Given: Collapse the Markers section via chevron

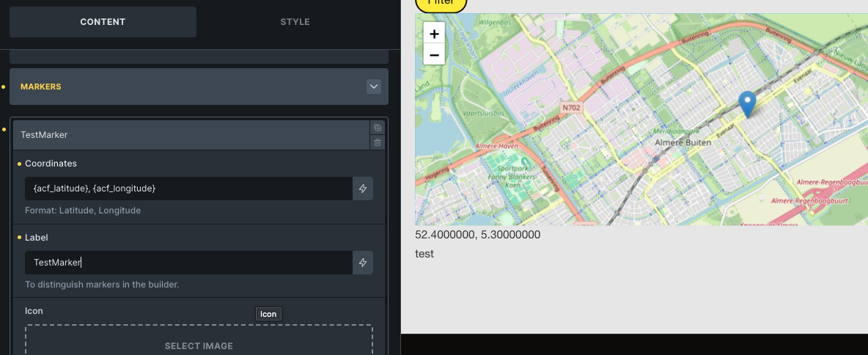Looking at the screenshot, I should 374,87.
